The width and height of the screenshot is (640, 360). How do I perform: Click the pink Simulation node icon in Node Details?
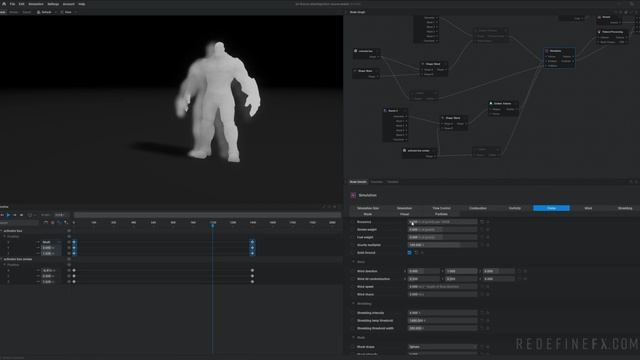pos(353,195)
